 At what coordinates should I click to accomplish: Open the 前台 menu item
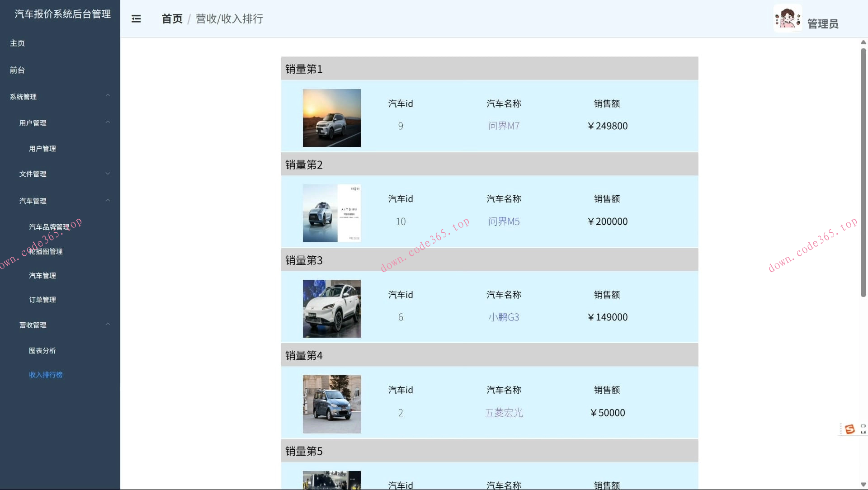(x=17, y=70)
